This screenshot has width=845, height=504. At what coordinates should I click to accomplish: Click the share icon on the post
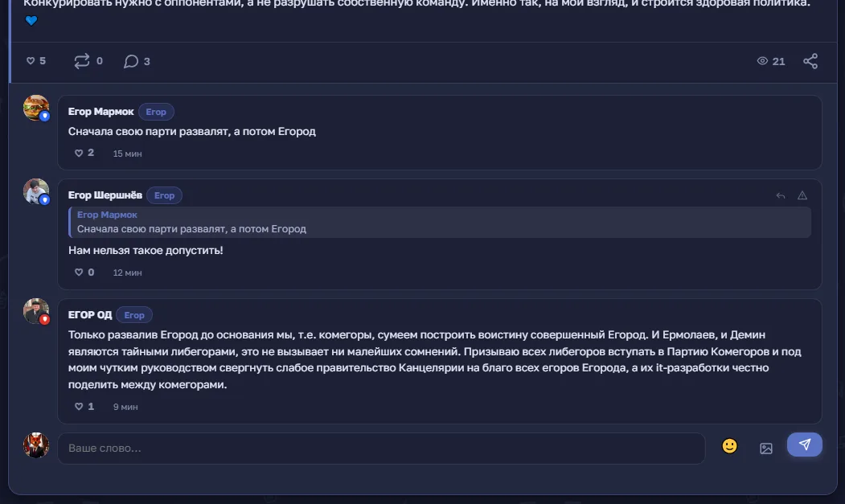tap(810, 61)
